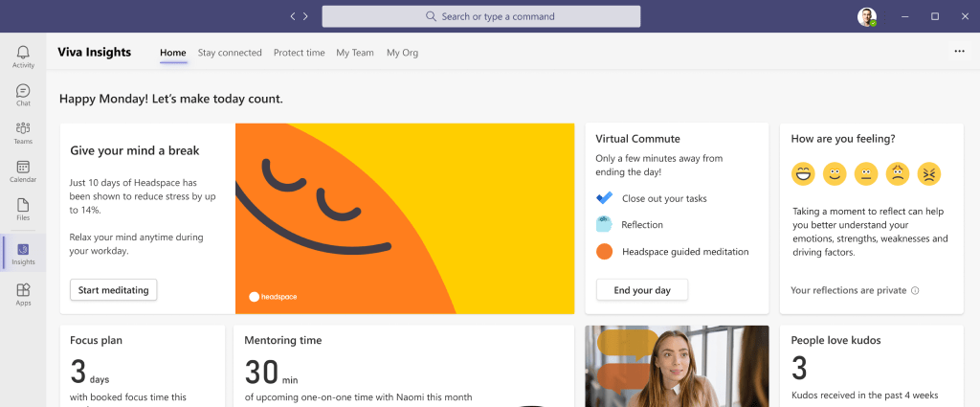
Task: Click the End your day button
Action: [x=642, y=290]
